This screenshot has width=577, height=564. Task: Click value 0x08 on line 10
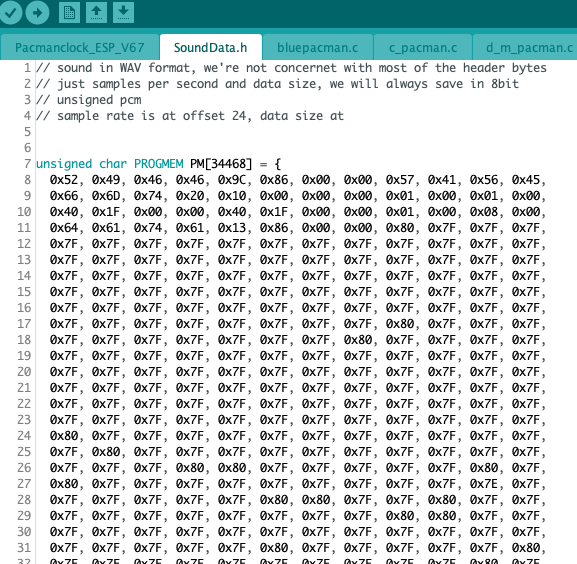(x=484, y=212)
